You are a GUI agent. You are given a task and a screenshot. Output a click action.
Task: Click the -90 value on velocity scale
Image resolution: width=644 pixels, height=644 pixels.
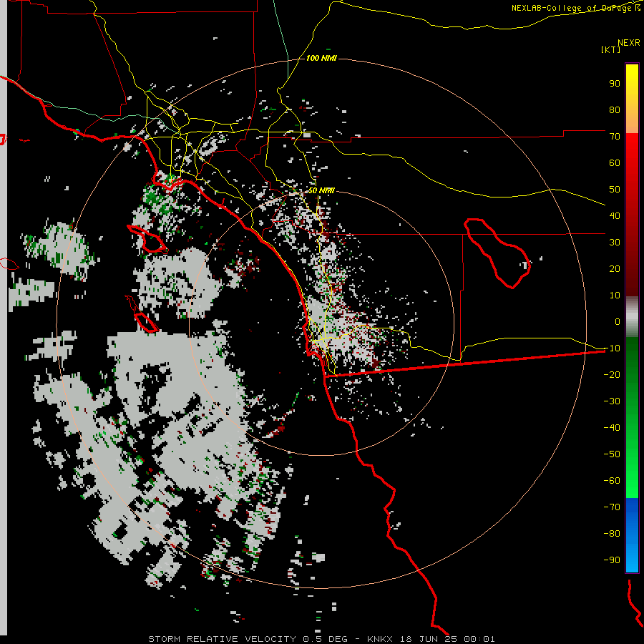coord(612,560)
